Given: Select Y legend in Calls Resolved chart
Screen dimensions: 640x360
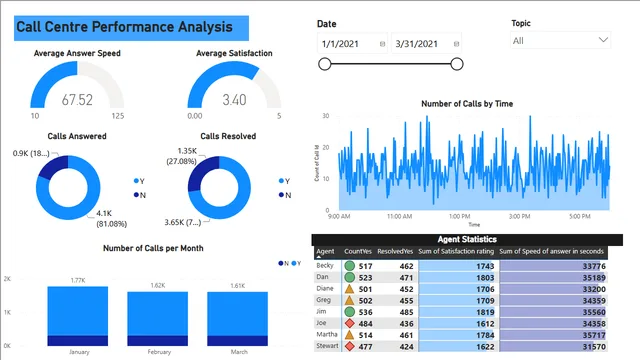Looking at the screenshot, I should 284,181.
